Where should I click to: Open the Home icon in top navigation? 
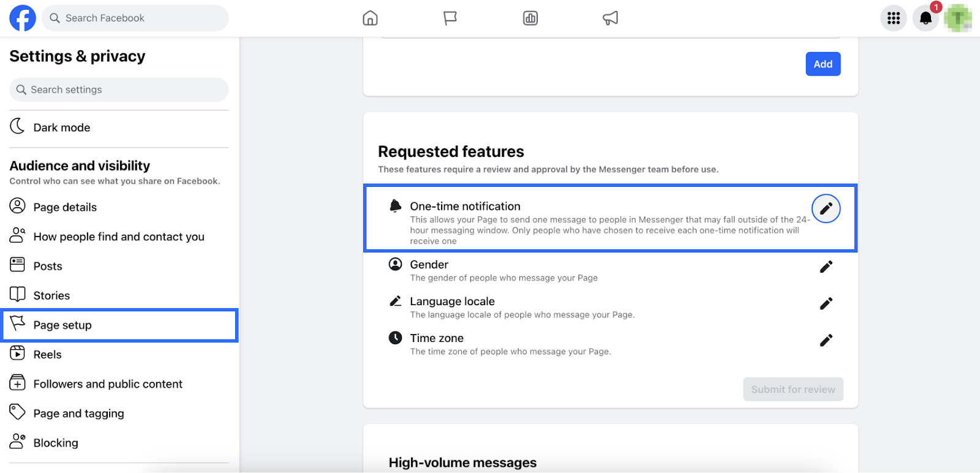click(x=370, y=18)
